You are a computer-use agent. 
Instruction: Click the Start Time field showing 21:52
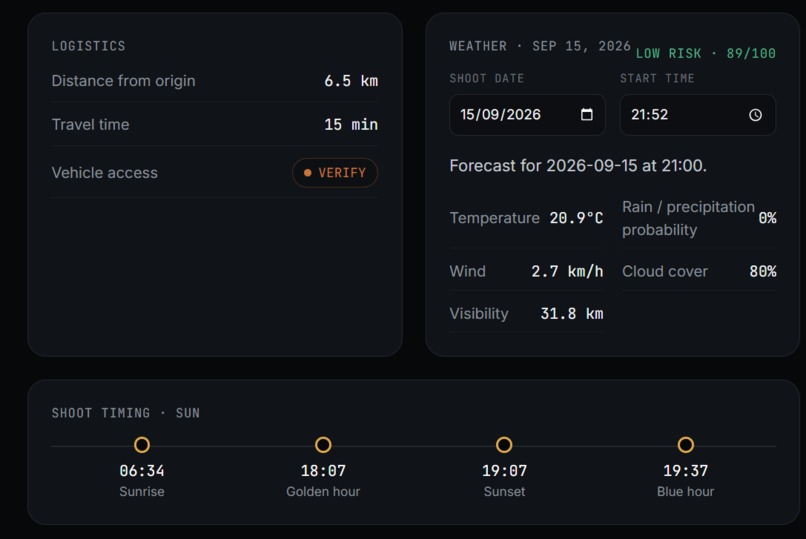tap(698, 115)
